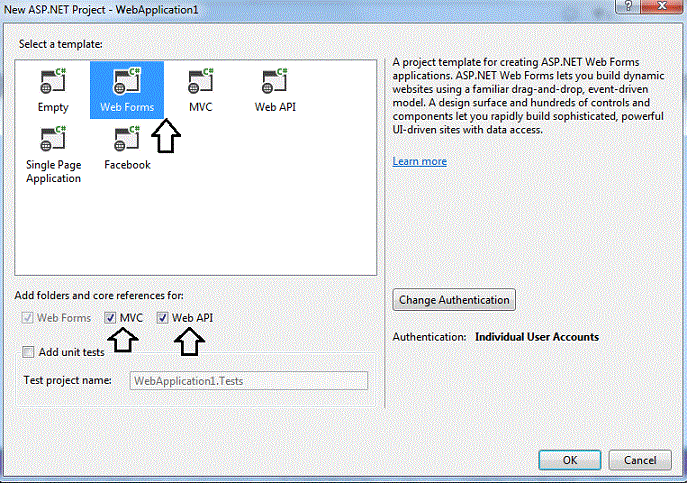
Task: Click the 'Test project name:' label
Action: (67, 380)
